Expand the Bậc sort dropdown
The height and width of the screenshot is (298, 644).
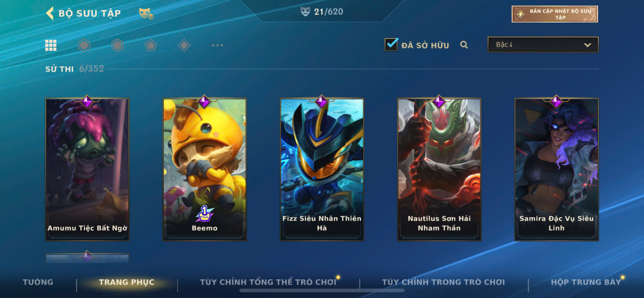click(543, 45)
